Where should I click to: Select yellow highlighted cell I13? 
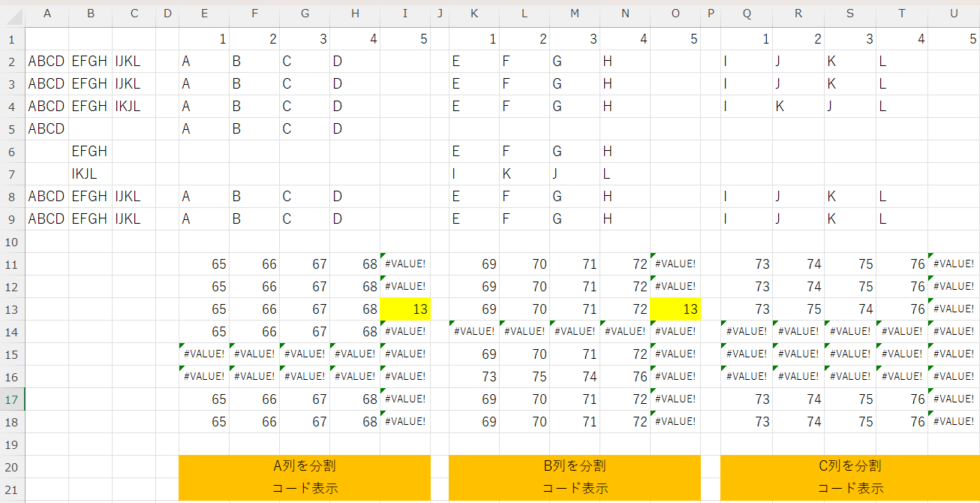(x=405, y=309)
